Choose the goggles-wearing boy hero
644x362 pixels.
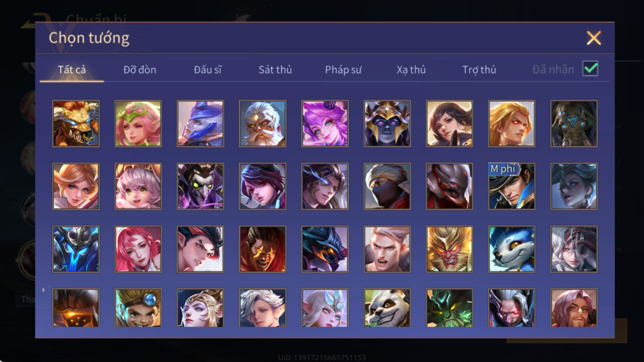tap(138, 308)
